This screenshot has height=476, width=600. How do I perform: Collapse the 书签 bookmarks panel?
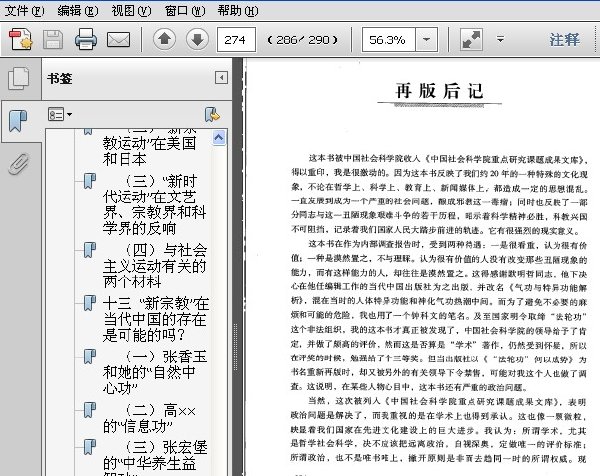point(221,78)
